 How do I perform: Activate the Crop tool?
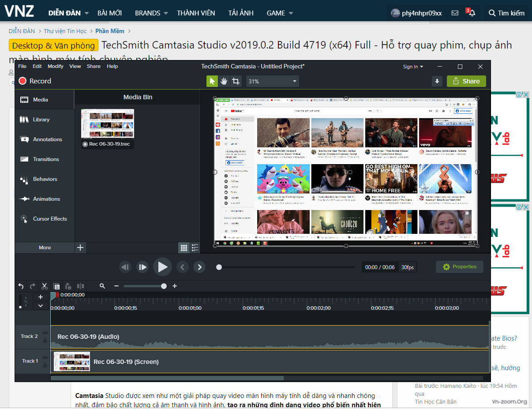coord(236,81)
